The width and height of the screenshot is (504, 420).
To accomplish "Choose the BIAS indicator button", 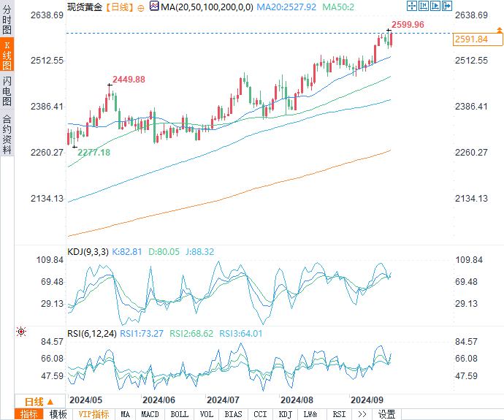I will coord(233,414).
